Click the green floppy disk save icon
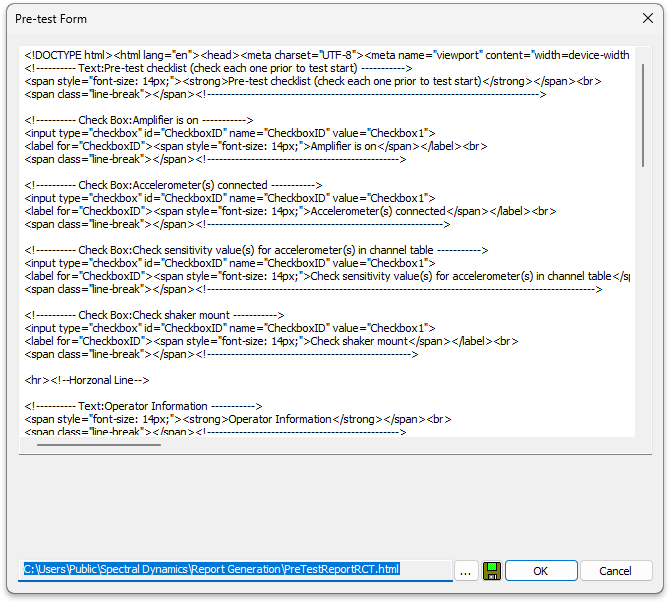This screenshot has height=604, width=671. 491,571
